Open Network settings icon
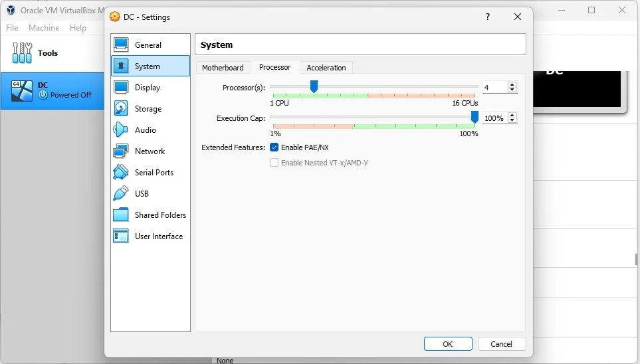This screenshot has width=640, height=364. click(121, 151)
